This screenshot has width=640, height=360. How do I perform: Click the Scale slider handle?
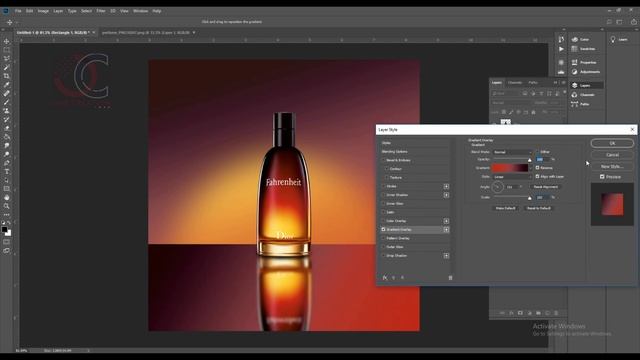point(530,198)
